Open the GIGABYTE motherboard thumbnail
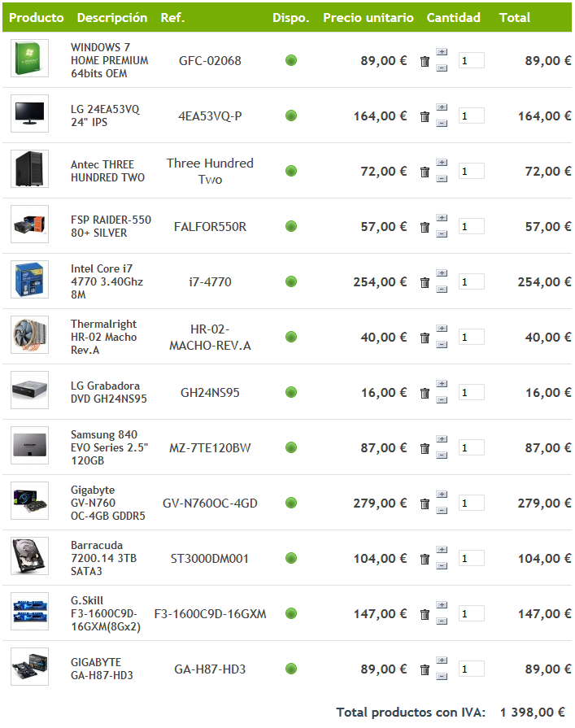The width and height of the screenshot is (575, 728). coord(30,666)
